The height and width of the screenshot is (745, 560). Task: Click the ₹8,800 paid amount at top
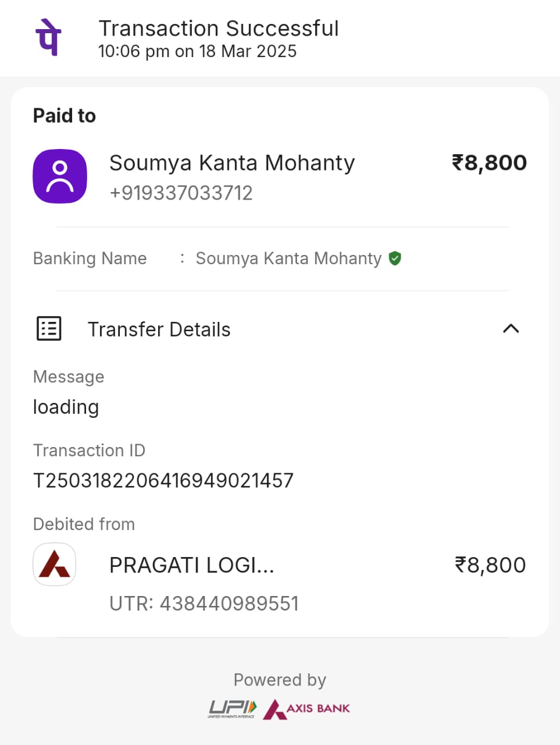pos(489,162)
